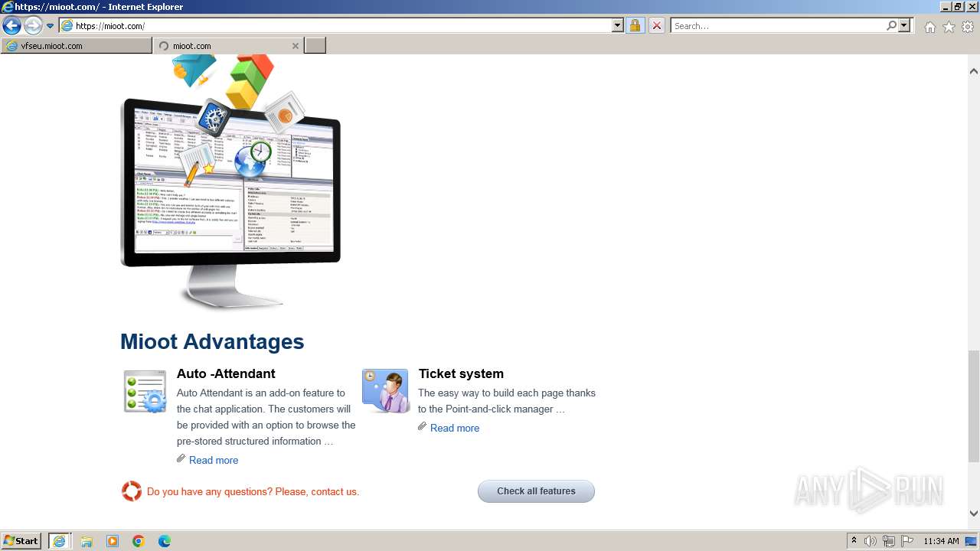Image resolution: width=980 pixels, height=551 pixels.
Task: Click the lifebuoy help icon
Action: coord(132,491)
